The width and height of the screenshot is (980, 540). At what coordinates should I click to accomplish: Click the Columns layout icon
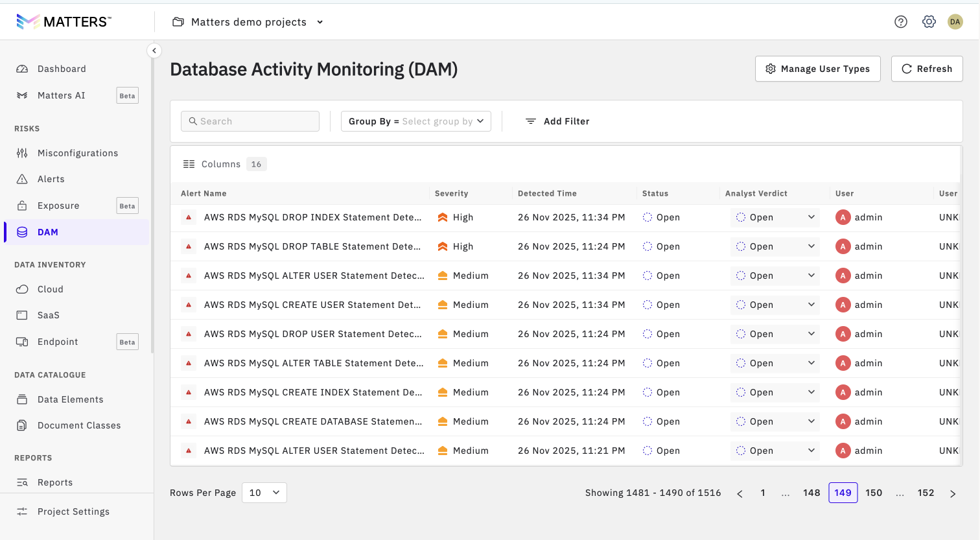pos(189,165)
